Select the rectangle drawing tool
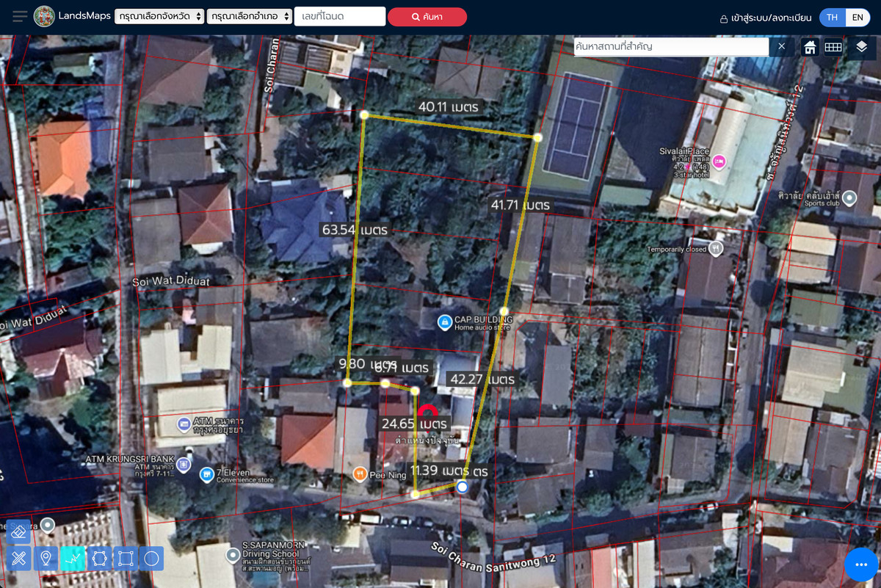 coord(126,559)
